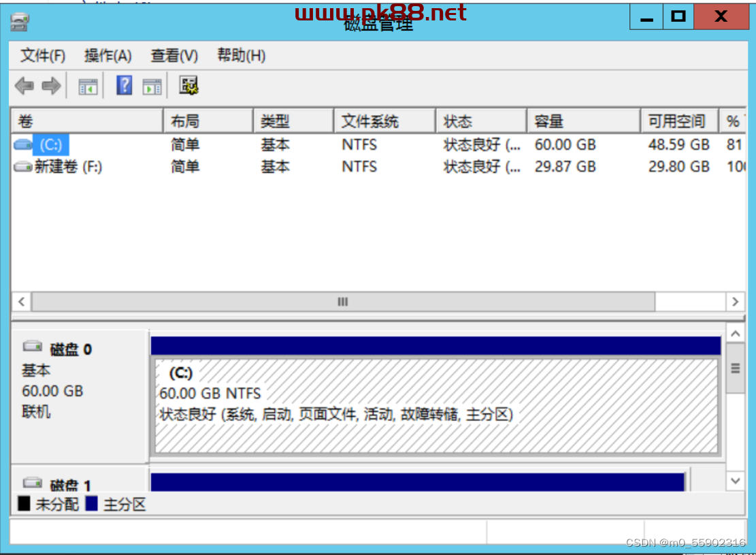Screen dimensions: 756x555
Task: Sort by the 容量 column header
Action: coord(548,122)
